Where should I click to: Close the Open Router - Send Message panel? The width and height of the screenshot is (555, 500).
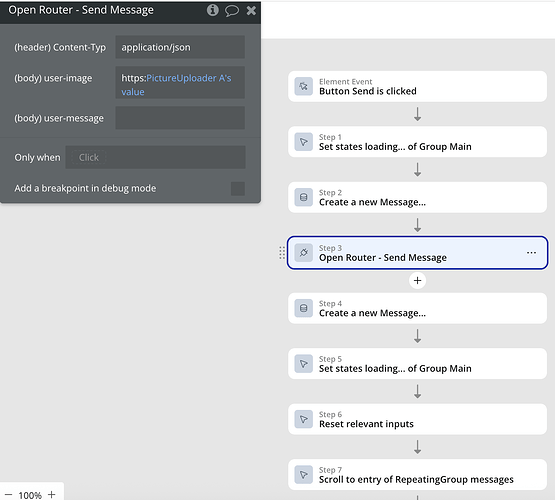click(x=251, y=11)
